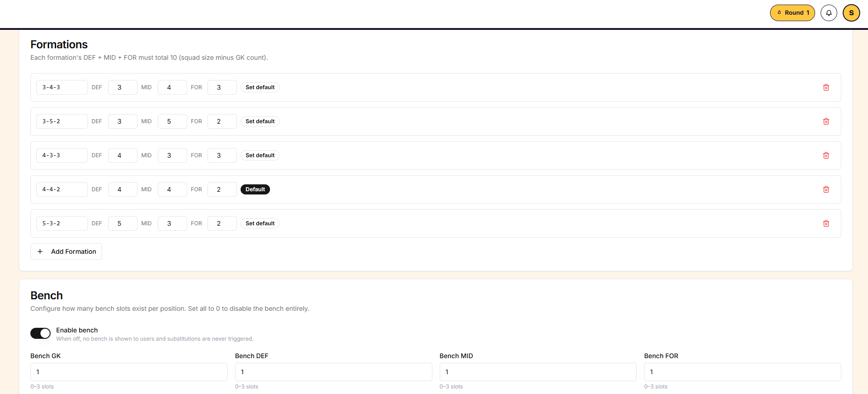Viewport: 868px width, 394px height.
Task: Focus DEF count in 3-4-3 row
Action: click(x=123, y=87)
